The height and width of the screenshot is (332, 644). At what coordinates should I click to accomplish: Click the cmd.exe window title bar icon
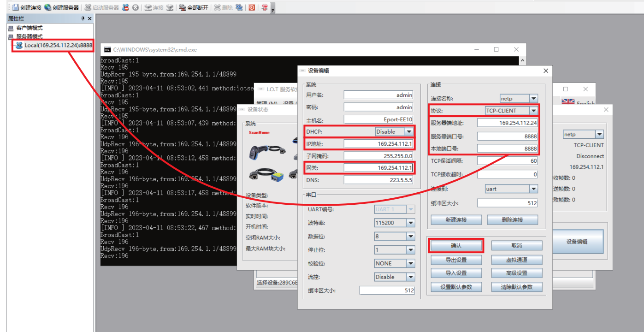point(107,49)
